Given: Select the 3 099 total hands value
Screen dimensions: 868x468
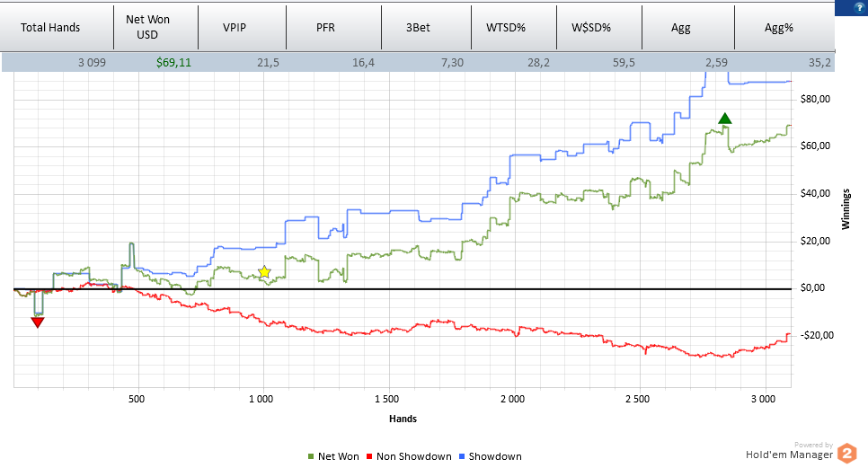Looking at the screenshot, I should [92, 63].
